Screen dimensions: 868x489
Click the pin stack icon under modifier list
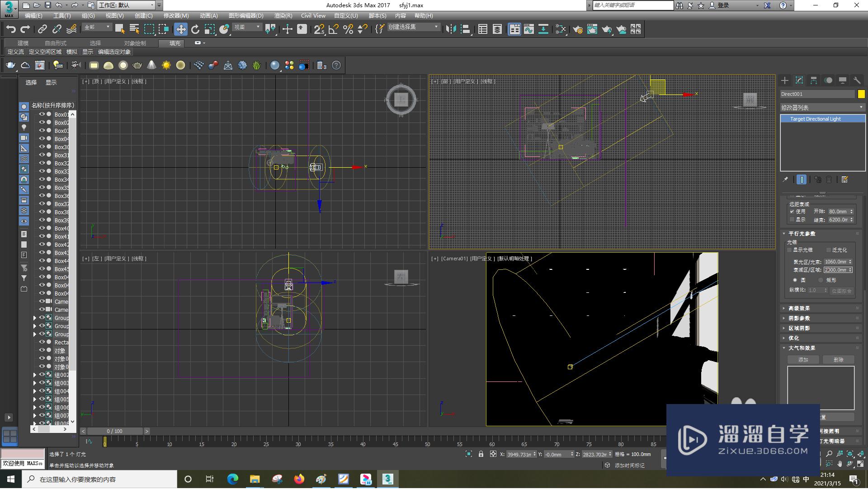pos(785,180)
